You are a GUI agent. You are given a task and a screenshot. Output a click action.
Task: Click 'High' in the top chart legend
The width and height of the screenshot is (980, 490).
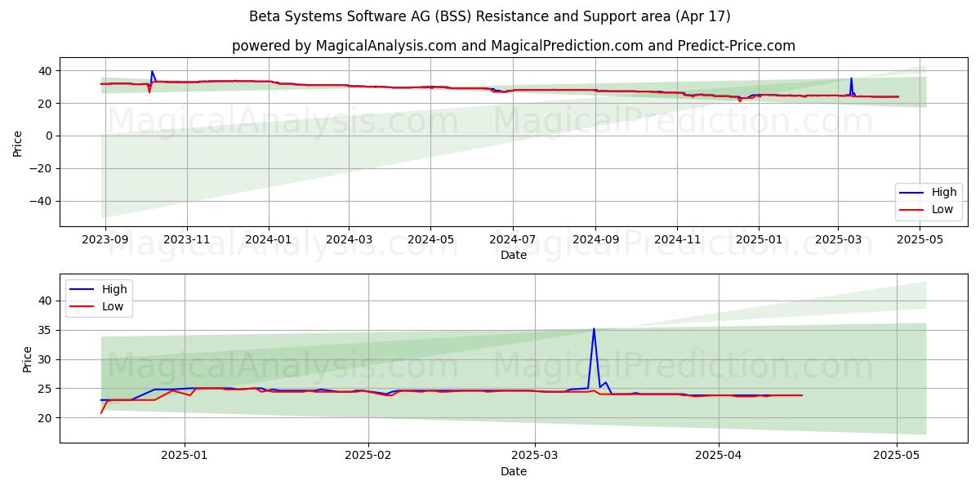pos(944,193)
